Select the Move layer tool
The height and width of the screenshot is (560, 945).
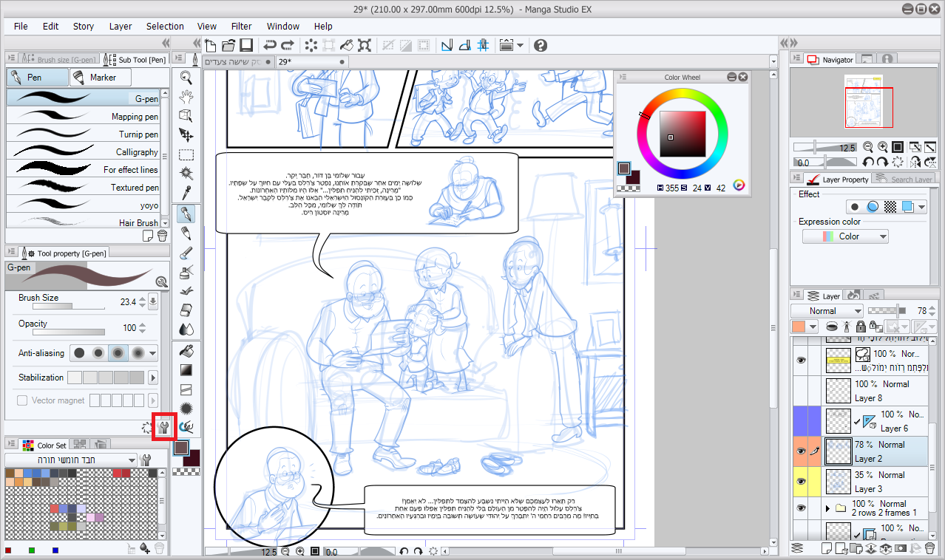coord(186,135)
